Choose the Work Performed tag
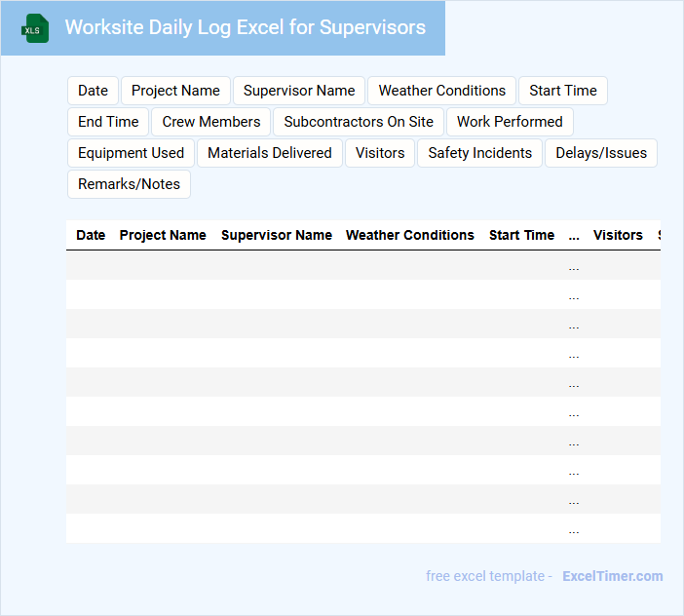The image size is (684, 616). point(510,122)
